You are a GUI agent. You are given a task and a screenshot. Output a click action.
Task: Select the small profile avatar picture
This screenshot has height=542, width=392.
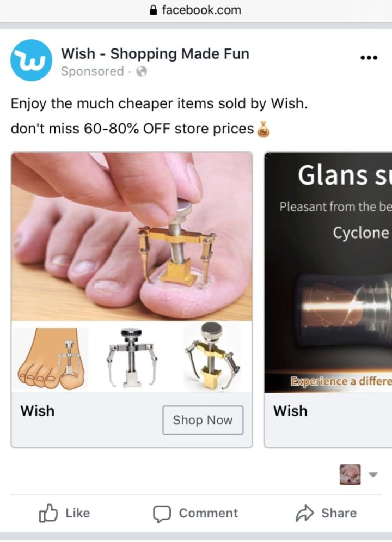click(350, 474)
